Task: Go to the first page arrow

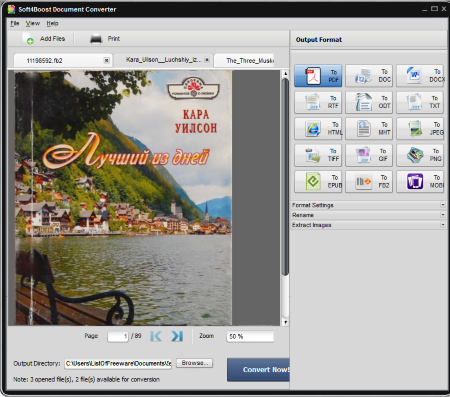Action: tap(155, 336)
